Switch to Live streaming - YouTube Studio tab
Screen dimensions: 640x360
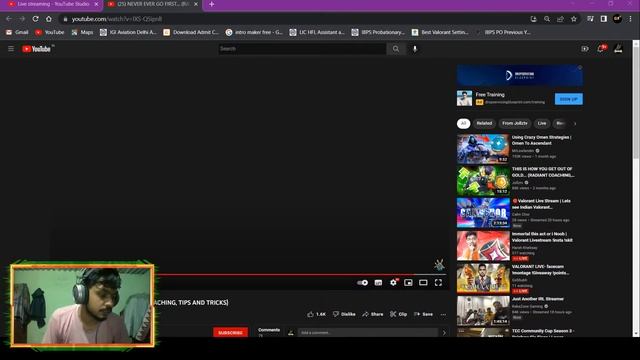(52, 4)
